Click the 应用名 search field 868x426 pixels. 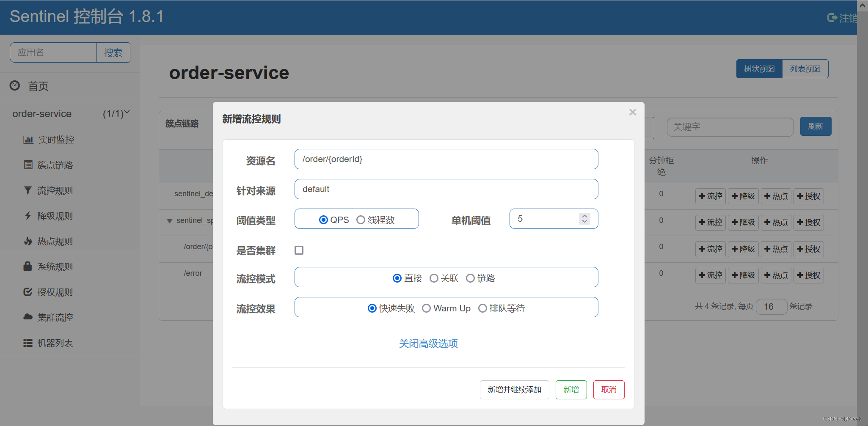tap(53, 52)
